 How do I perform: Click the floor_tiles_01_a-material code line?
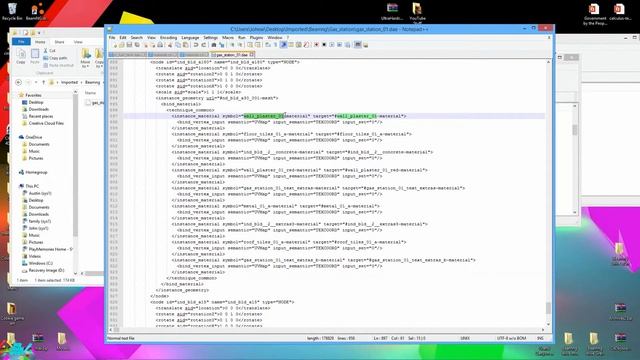click(x=291, y=134)
